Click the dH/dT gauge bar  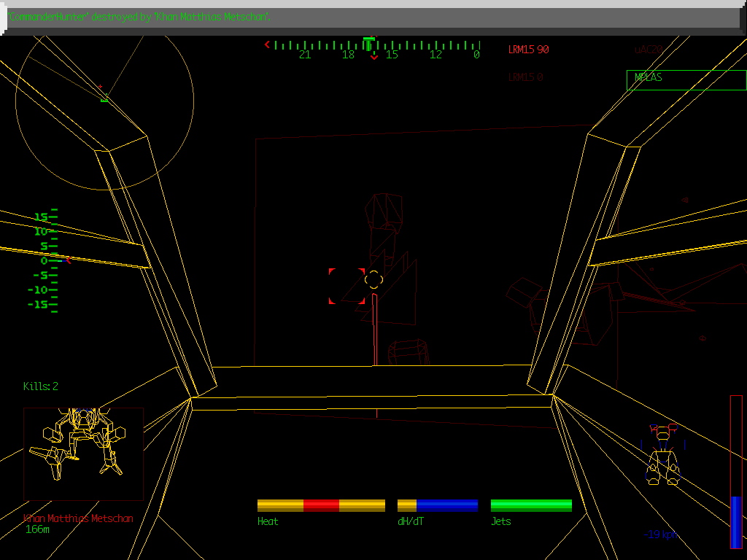click(x=437, y=505)
